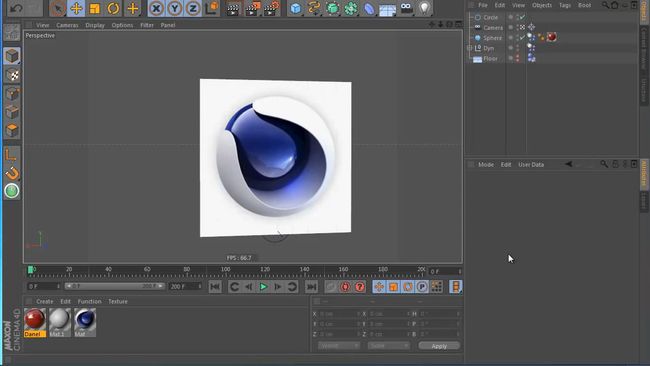Click the Apply button
This screenshot has height=366, width=650.
pos(439,346)
